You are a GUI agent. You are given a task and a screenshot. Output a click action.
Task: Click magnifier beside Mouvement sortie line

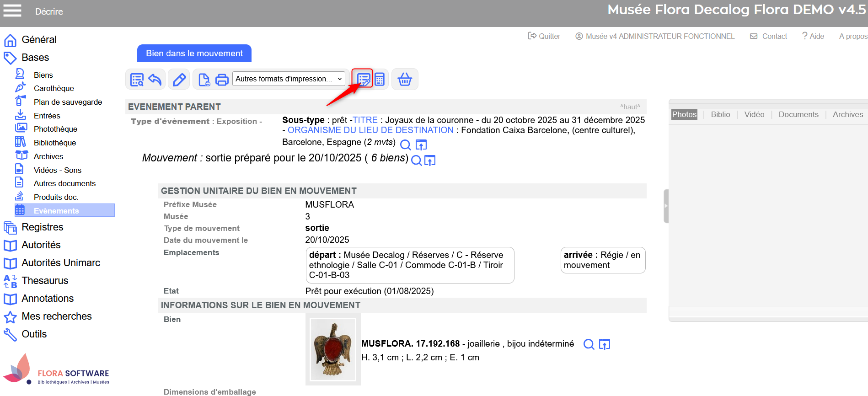(x=416, y=161)
